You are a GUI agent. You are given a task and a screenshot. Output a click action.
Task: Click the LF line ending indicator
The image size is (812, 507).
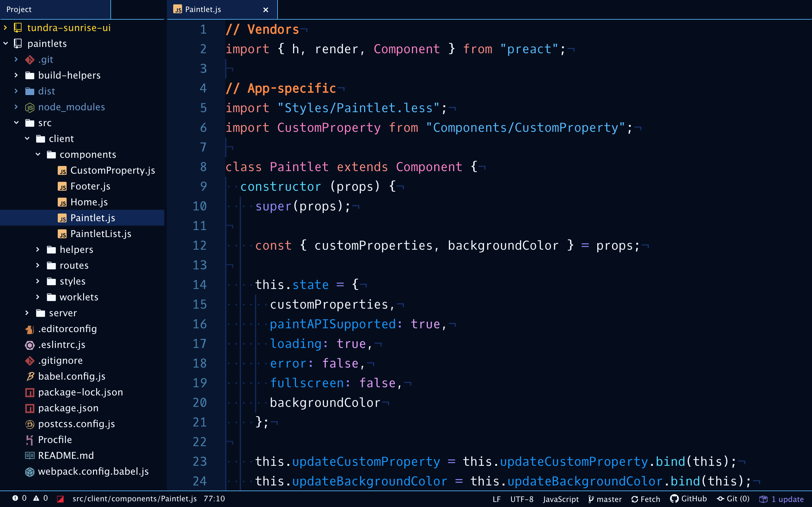(x=497, y=498)
